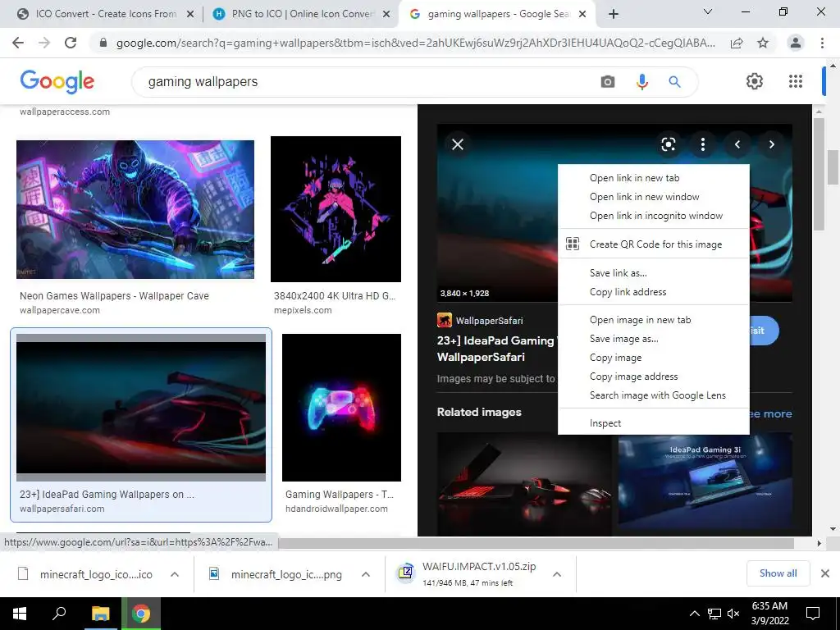Expand options for minecraft_logo ico download
This screenshot has height=630, width=840.
[x=175, y=574]
